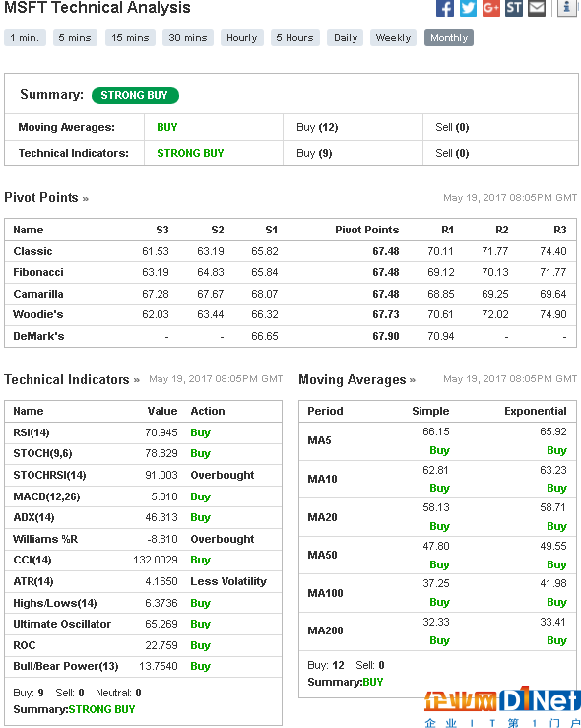Screen dimensions: 581x728
Task: Click Summary:STRONG BUY under indicators table
Action: click(x=74, y=709)
